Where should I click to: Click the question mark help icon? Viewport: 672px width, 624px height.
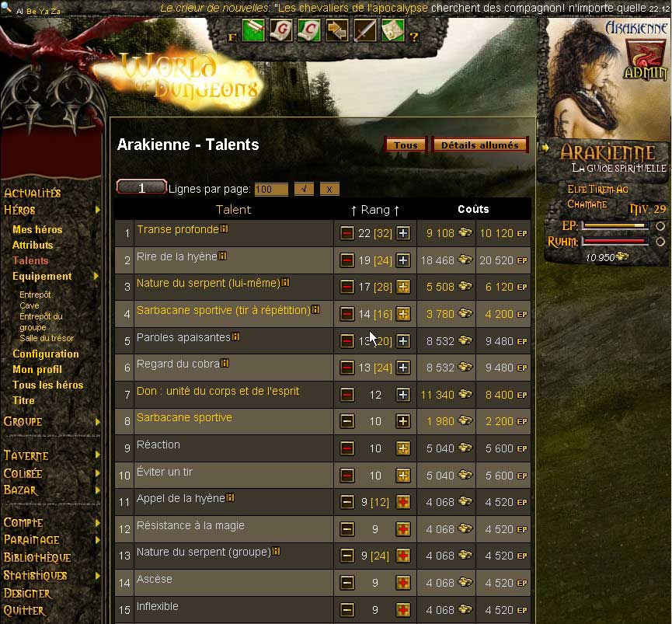coord(413,37)
